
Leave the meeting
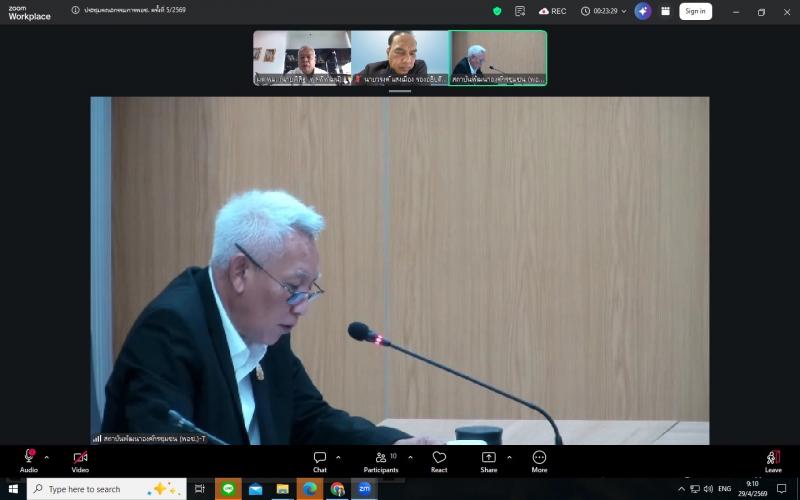[773, 461]
